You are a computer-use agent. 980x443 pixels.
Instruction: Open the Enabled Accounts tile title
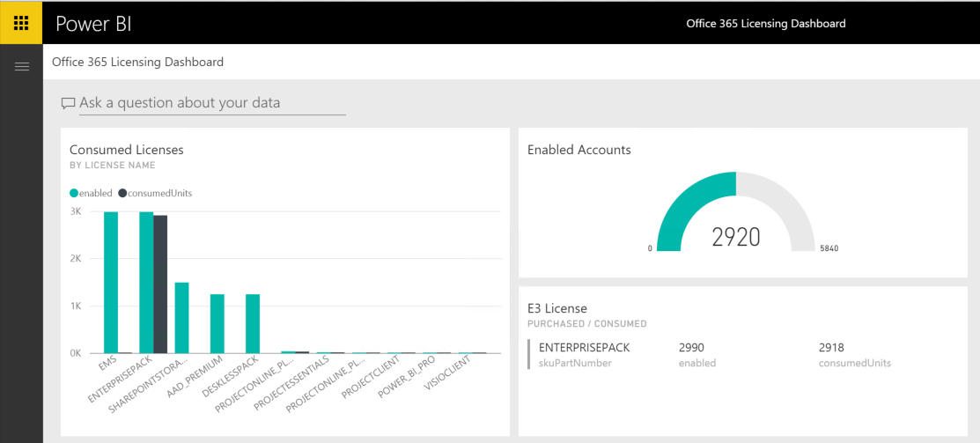coord(578,150)
